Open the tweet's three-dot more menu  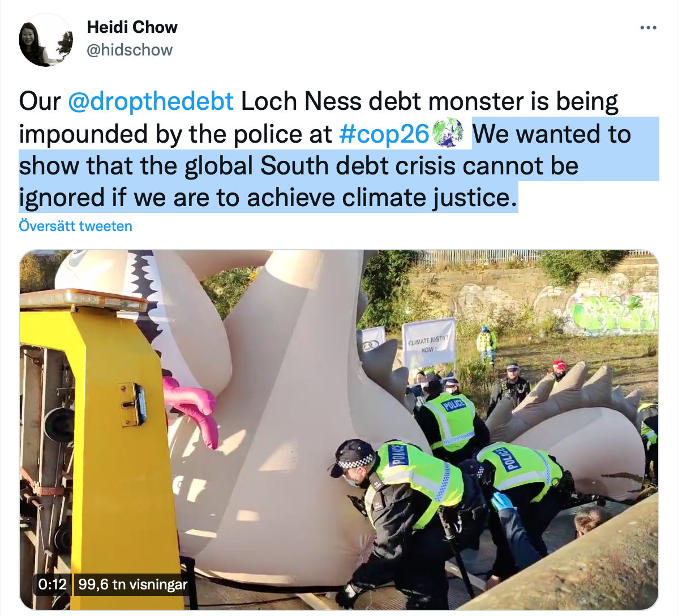[648, 28]
